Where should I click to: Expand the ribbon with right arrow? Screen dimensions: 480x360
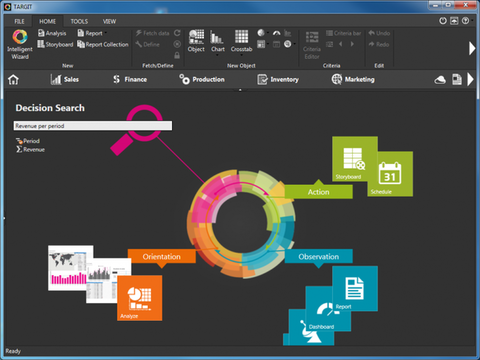472,48
